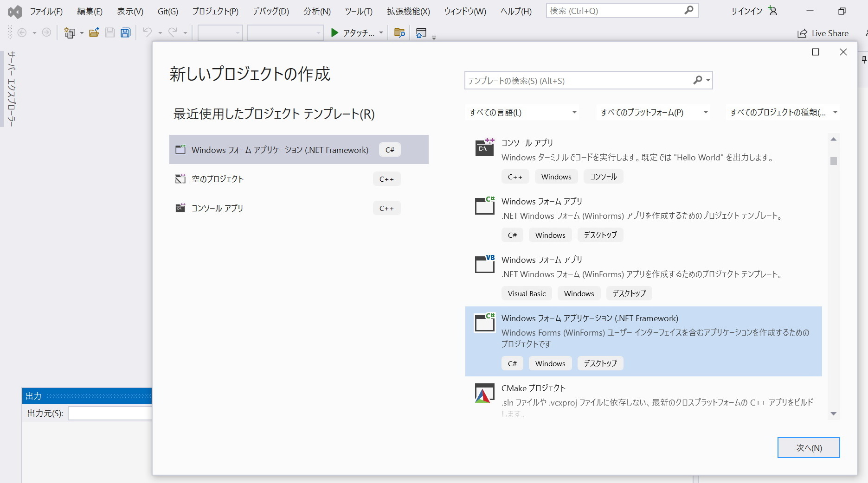Viewport: 868px width, 483px height.
Task: Open the all languages filter dropdown
Action: pyautogui.click(x=522, y=112)
